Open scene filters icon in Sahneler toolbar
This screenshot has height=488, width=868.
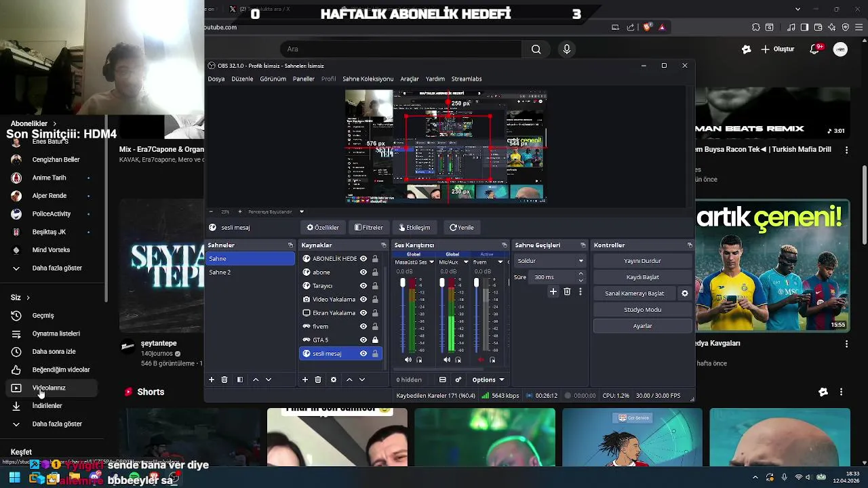239,380
